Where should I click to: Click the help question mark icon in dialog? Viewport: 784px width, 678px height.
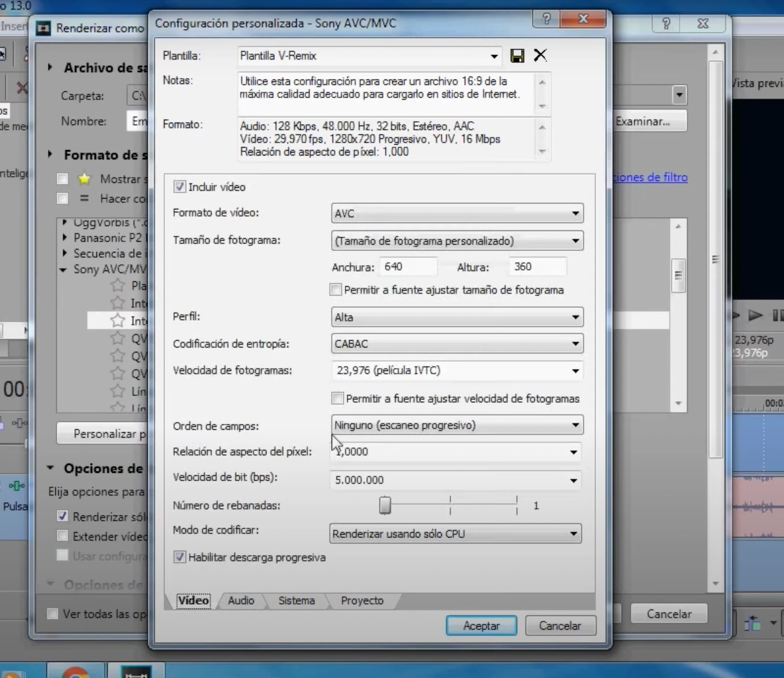click(x=546, y=19)
